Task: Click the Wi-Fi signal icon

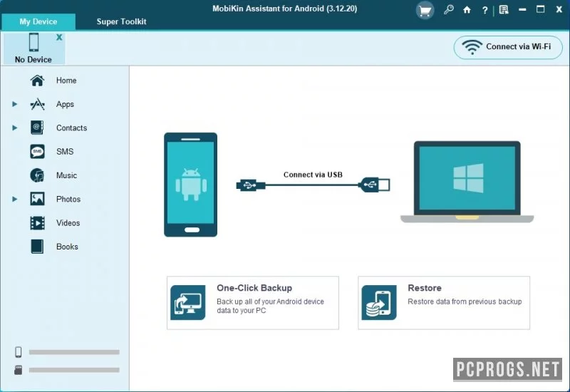Action: pos(472,47)
